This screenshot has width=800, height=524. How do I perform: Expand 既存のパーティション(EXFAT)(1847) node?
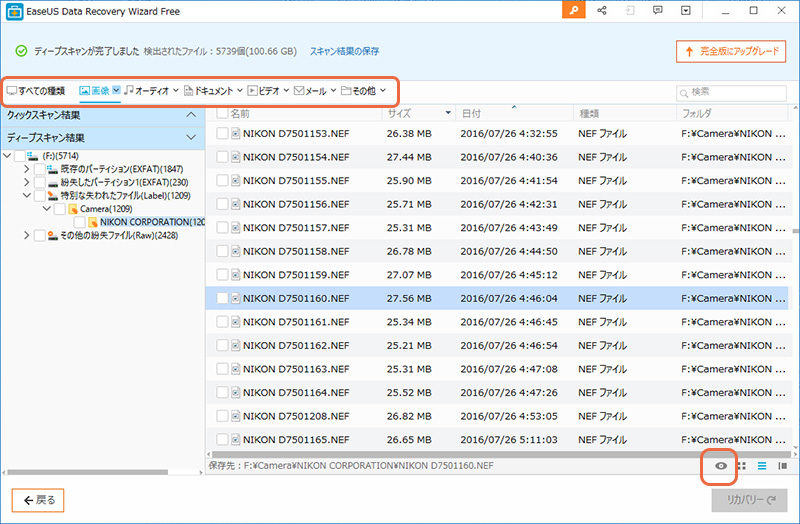(x=27, y=169)
